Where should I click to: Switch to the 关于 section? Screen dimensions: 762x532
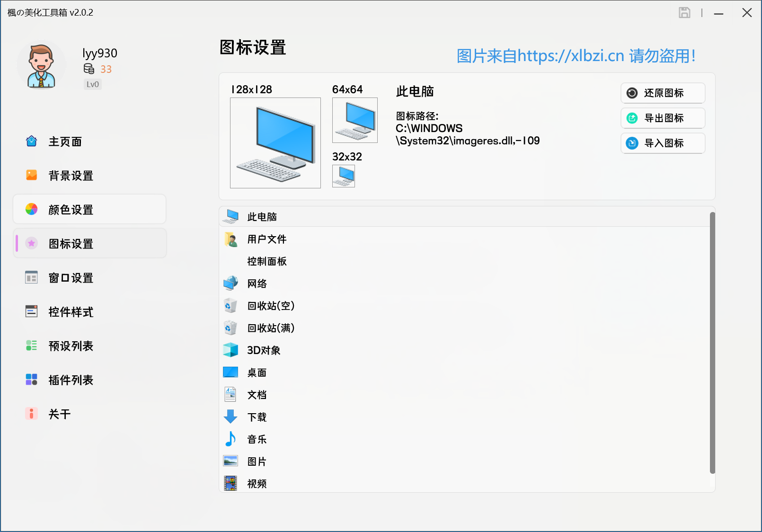(x=59, y=414)
